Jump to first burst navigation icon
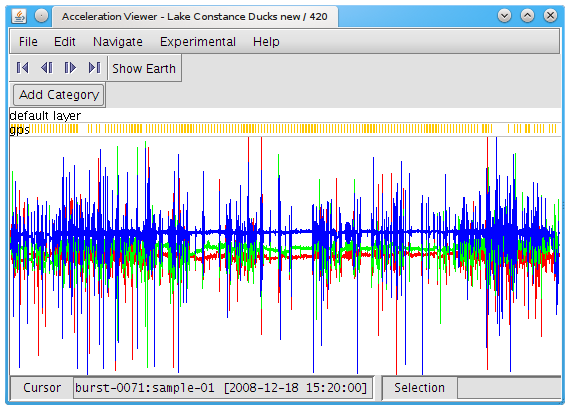Image resolution: width=570 pixels, height=410 pixels. tap(23, 68)
